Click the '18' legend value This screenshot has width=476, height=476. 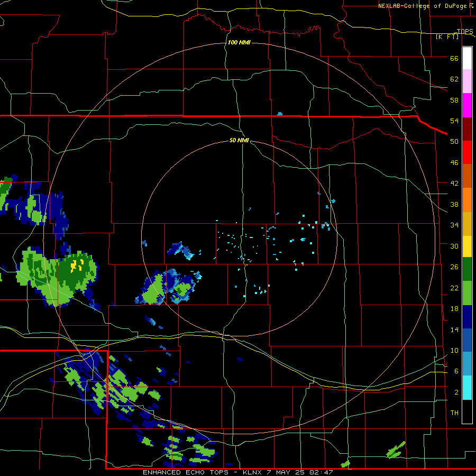454,309
